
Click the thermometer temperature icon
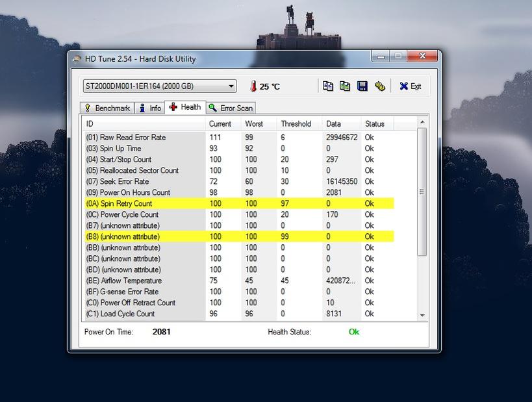pos(253,86)
